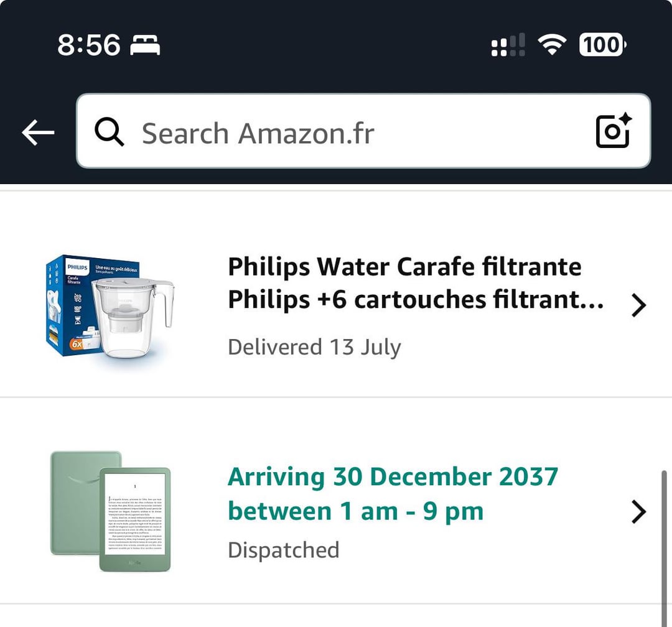Screen dimensions: 672x627
Task: Tap the 8:56 status bar clock
Action: point(89,45)
